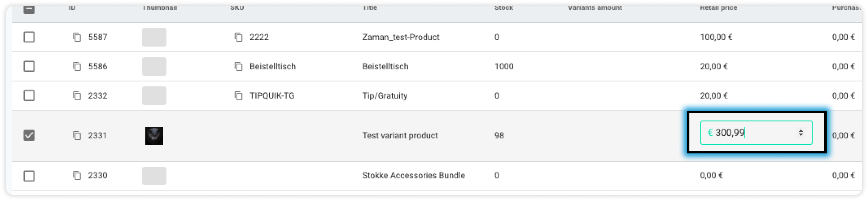Copy product ID 5586
This screenshot has height=201, width=868.
77,66
